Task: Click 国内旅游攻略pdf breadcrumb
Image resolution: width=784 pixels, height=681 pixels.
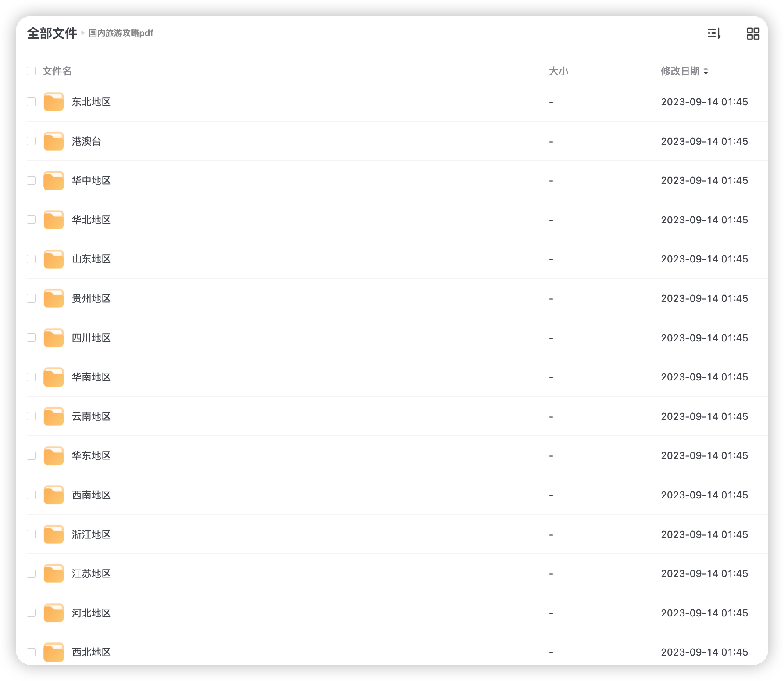Action: coord(121,33)
